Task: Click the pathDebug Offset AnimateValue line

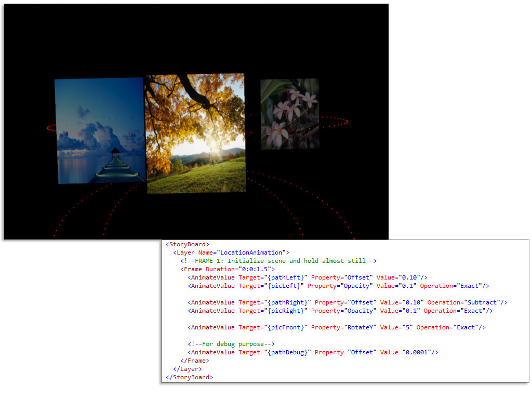Action: tap(313, 353)
